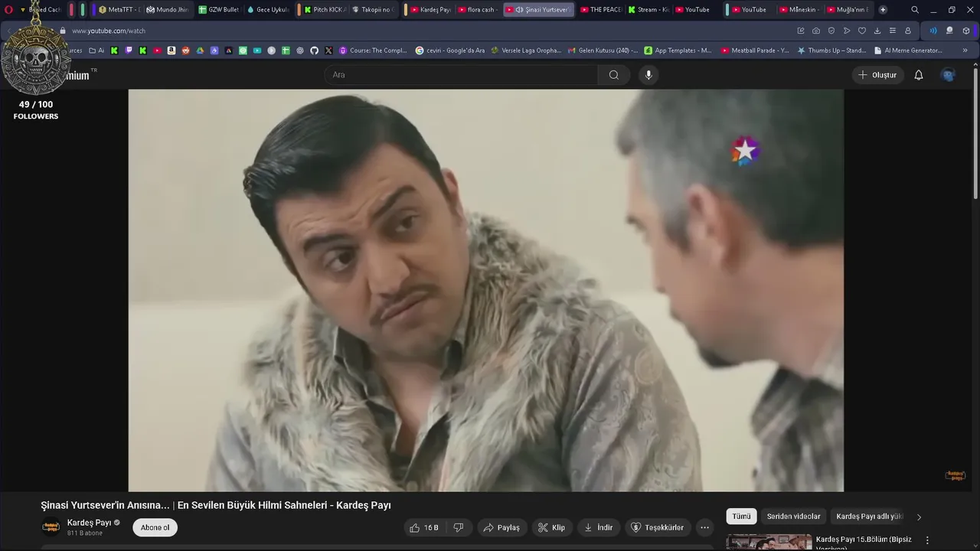Switch to the Mundo Jhin tab
The width and height of the screenshot is (980, 551).
point(167,10)
